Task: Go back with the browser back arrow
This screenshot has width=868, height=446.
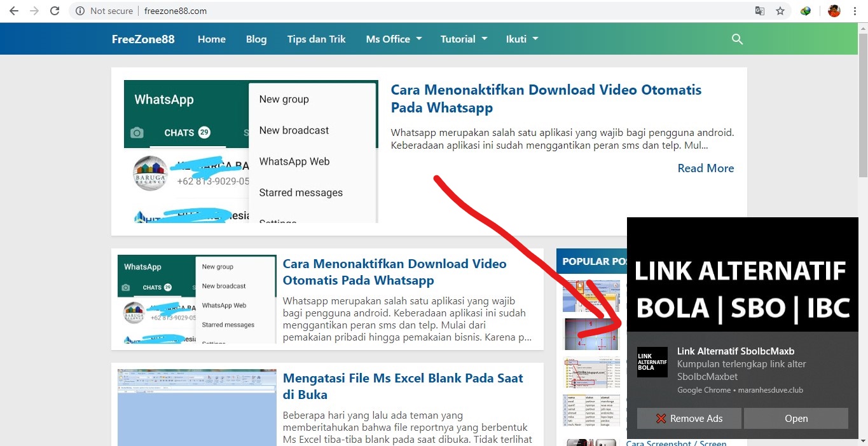Action: [x=14, y=11]
